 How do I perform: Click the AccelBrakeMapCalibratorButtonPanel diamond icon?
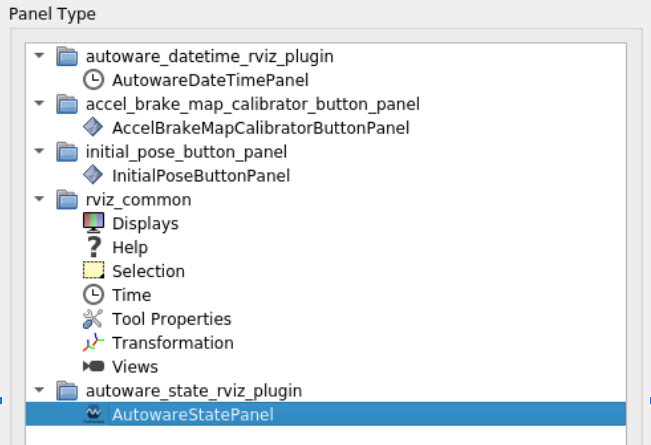click(x=93, y=127)
